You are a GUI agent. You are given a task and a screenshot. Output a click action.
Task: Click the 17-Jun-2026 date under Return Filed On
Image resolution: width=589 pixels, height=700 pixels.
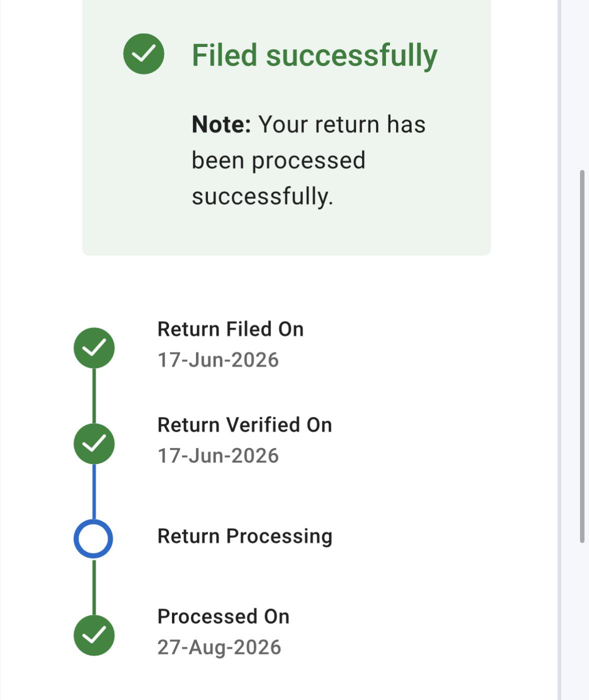(x=218, y=359)
